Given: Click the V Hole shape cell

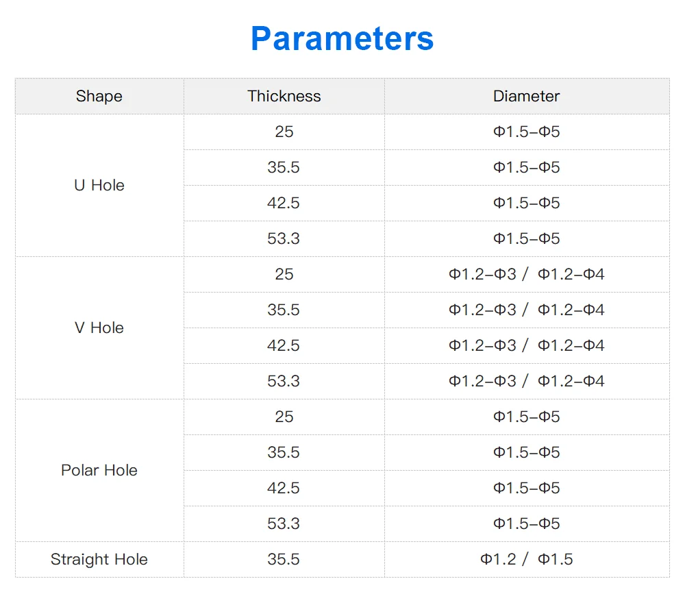Looking at the screenshot, I should point(99,328).
